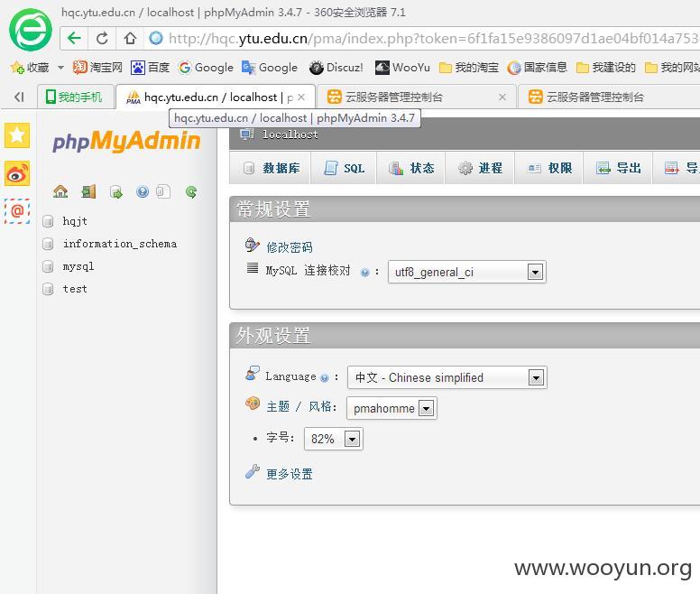Click the browser back arrow button
The image size is (700, 594).
[74, 39]
